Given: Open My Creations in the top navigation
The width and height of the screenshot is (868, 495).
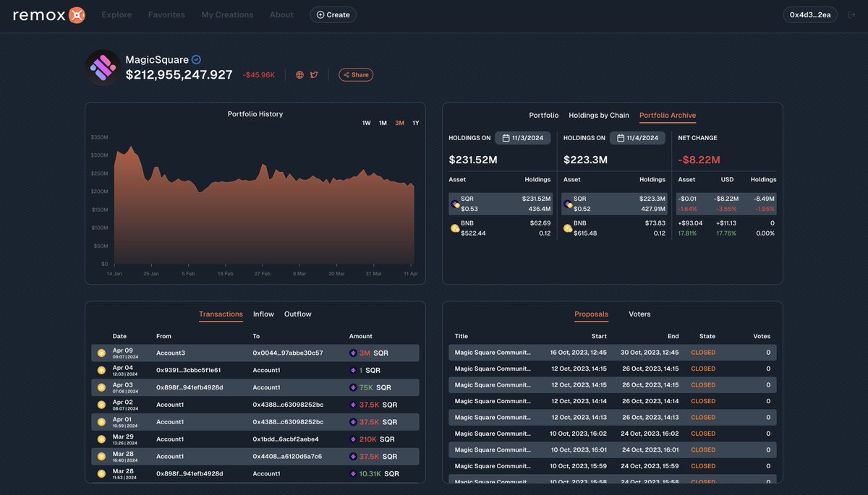Looking at the screenshot, I should (x=227, y=14).
